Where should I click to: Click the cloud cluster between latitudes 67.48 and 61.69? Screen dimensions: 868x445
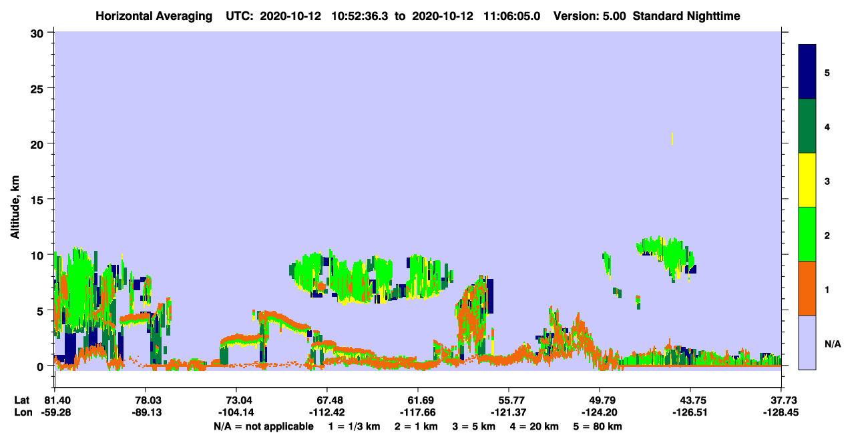371,277
